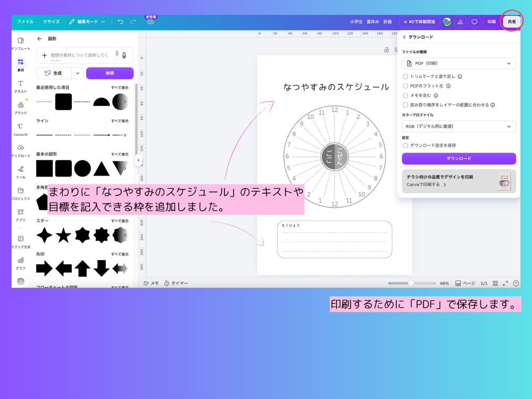Image resolution: width=532 pixels, height=399 pixels.
Task: Open the プロジェクト sidebar panel
Action: point(20,194)
